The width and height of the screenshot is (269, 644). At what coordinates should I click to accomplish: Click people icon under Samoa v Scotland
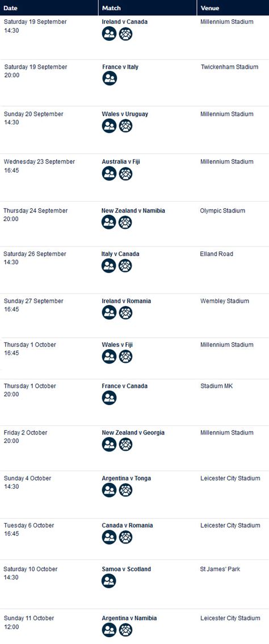coord(109,581)
